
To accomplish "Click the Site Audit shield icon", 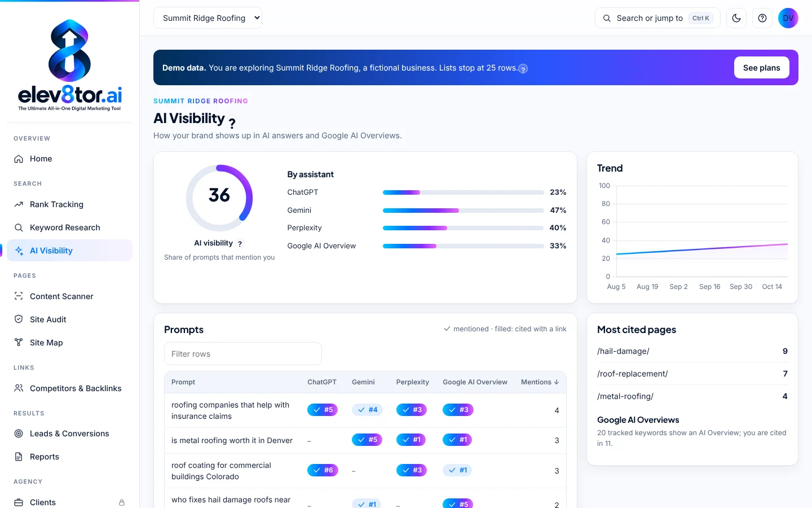I will 19,319.
